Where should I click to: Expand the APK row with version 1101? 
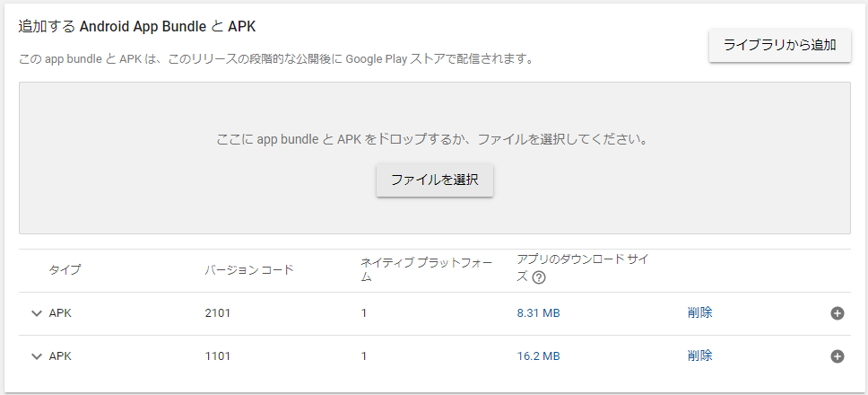(x=37, y=356)
